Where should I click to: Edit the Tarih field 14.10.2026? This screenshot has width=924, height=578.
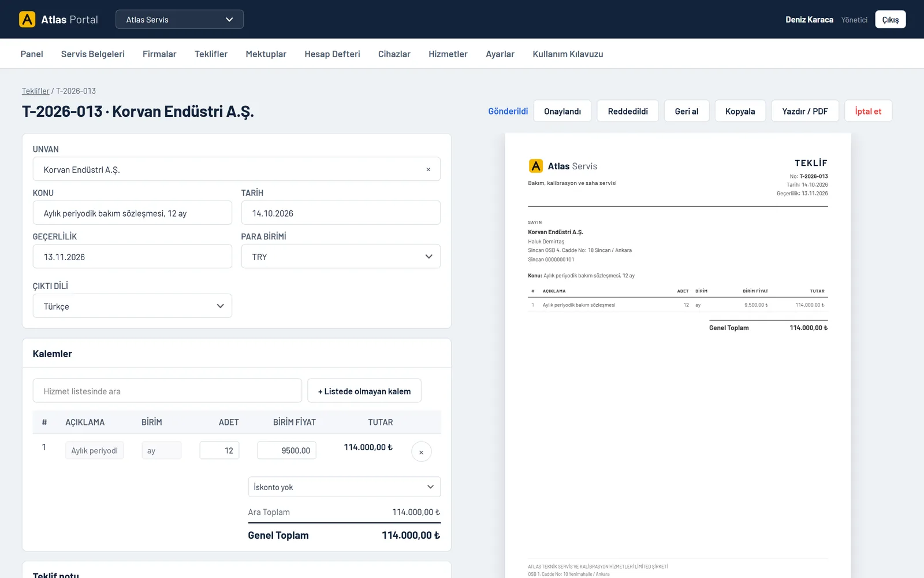[x=341, y=213]
